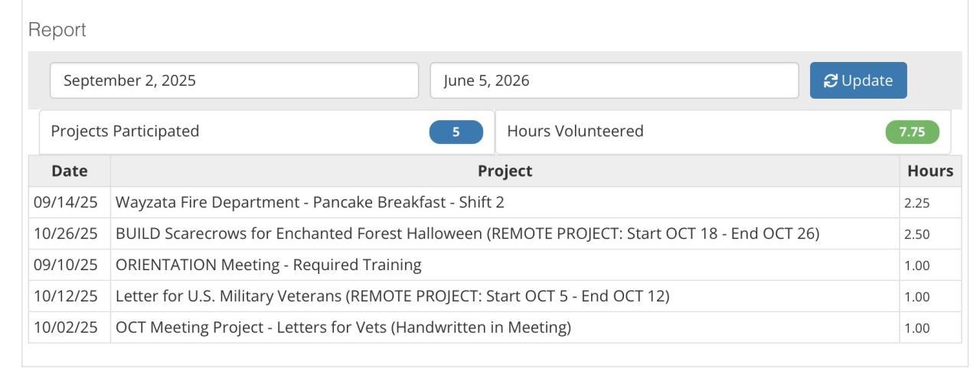
Task: Focus the September 2, 2025 start date field
Action: (x=234, y=80)
